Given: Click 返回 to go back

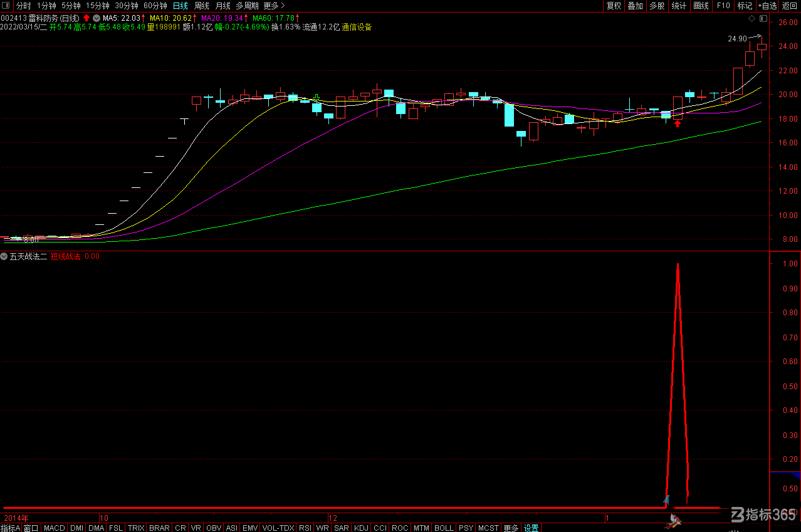Looking at the screenshot, I should 790,6.
